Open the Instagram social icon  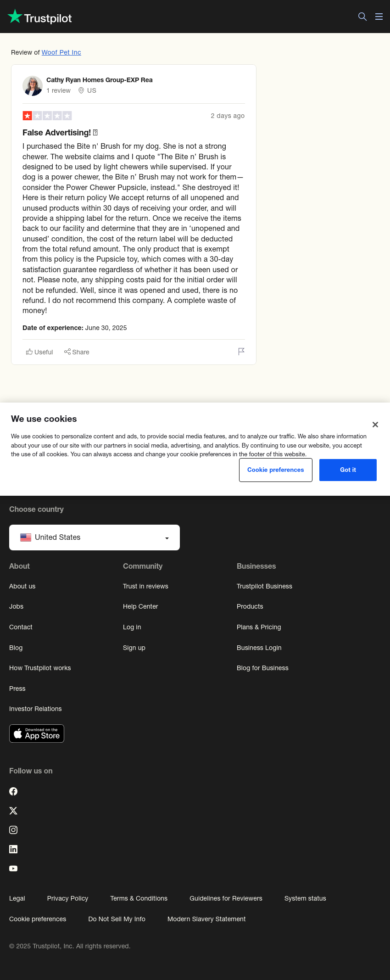[13, 830]
